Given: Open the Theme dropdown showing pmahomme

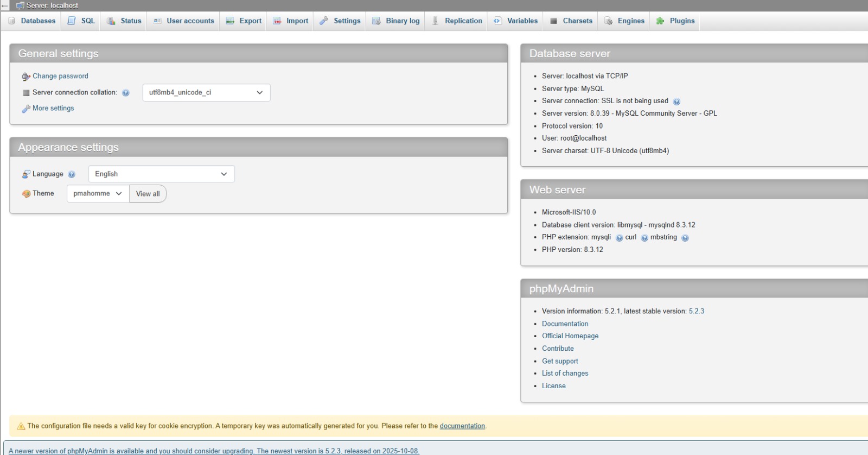Looking at the screenshot, I should (x=98, y=193).
